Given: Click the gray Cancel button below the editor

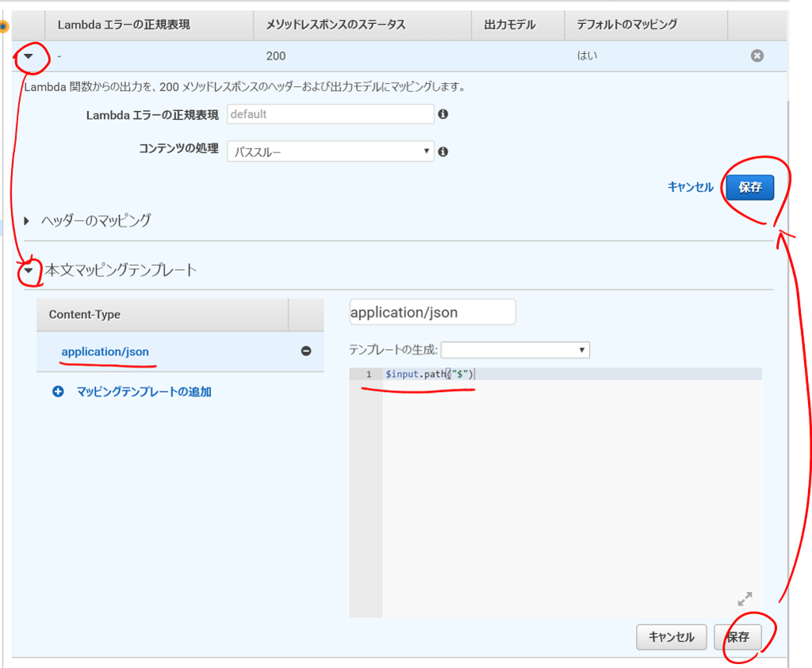Looking at the screenshot, I should 671,637.
